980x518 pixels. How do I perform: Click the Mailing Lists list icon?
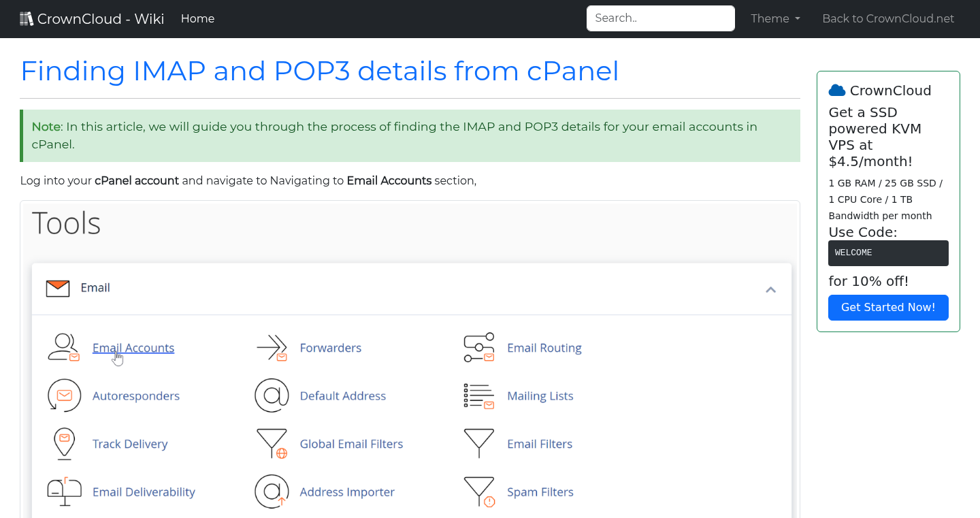pyautogui.click(x=479, y=395)
